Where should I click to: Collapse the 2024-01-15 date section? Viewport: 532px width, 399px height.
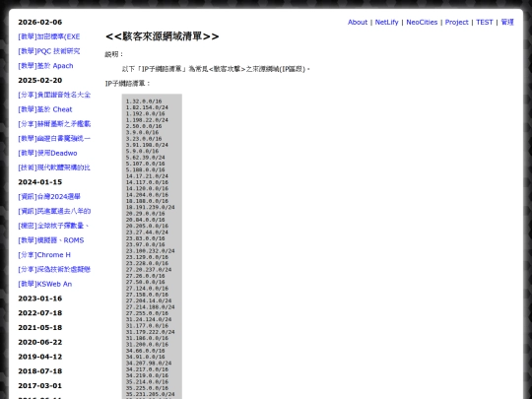pyautogui.click(x=40, y=182)
